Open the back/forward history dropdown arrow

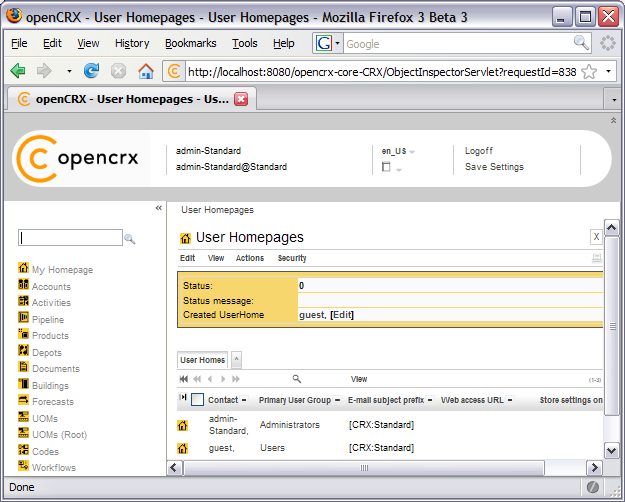(69, 71)
